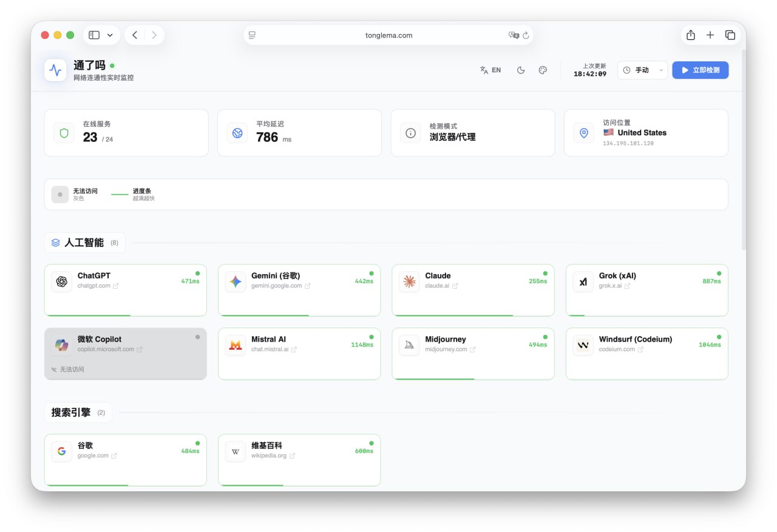Open the color theme palette icon
The image size is (777, 532).
click(x=543, y=70)
